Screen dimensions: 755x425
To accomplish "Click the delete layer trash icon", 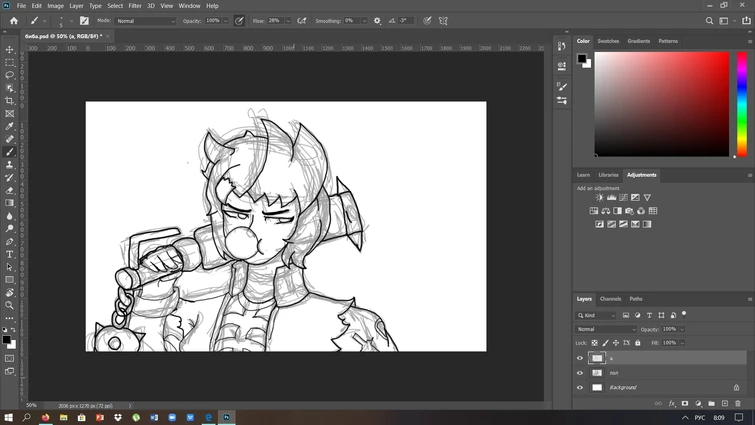I will point(738,404).
